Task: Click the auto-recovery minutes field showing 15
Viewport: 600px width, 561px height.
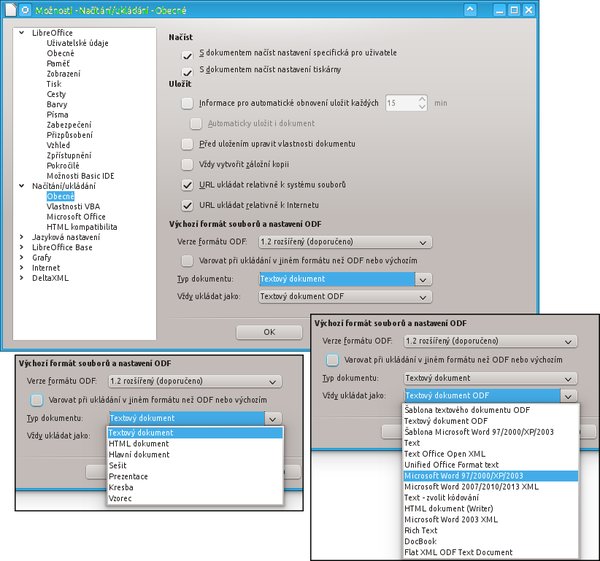Action: click(x=401, y=103)
